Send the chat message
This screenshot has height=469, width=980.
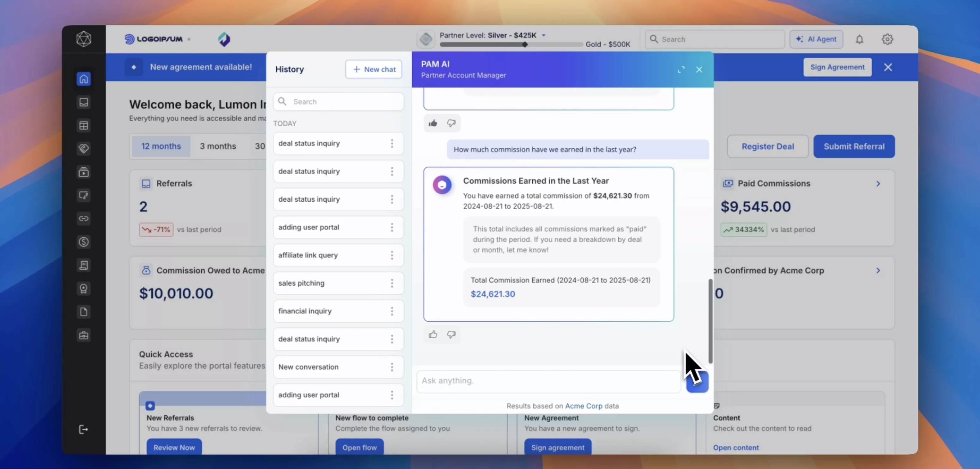point(697,381)
